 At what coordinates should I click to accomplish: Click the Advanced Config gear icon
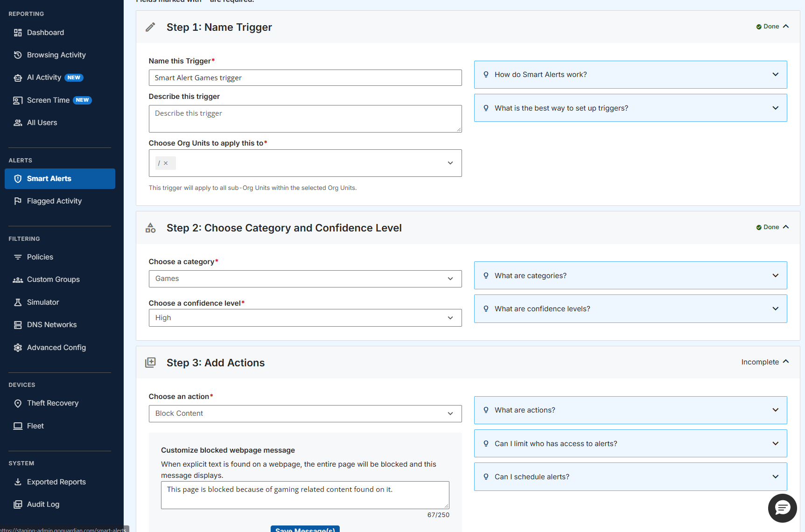pyautogui.click(x=18, y=348)
